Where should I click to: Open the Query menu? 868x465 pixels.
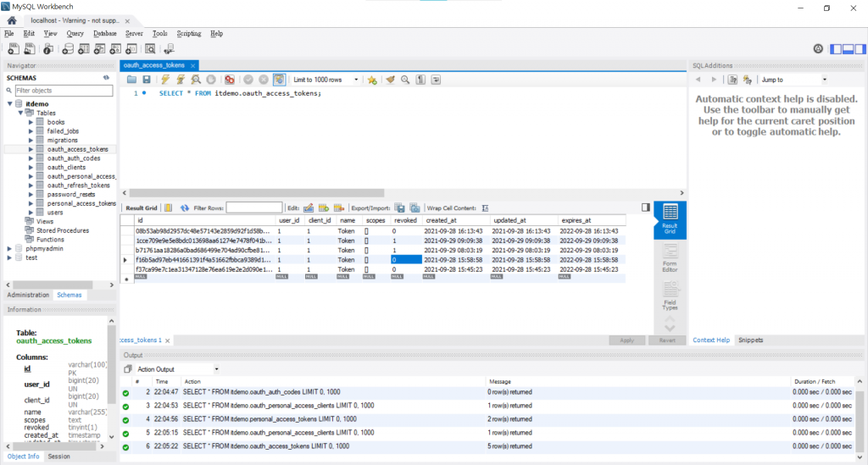(x=75, y=34)
